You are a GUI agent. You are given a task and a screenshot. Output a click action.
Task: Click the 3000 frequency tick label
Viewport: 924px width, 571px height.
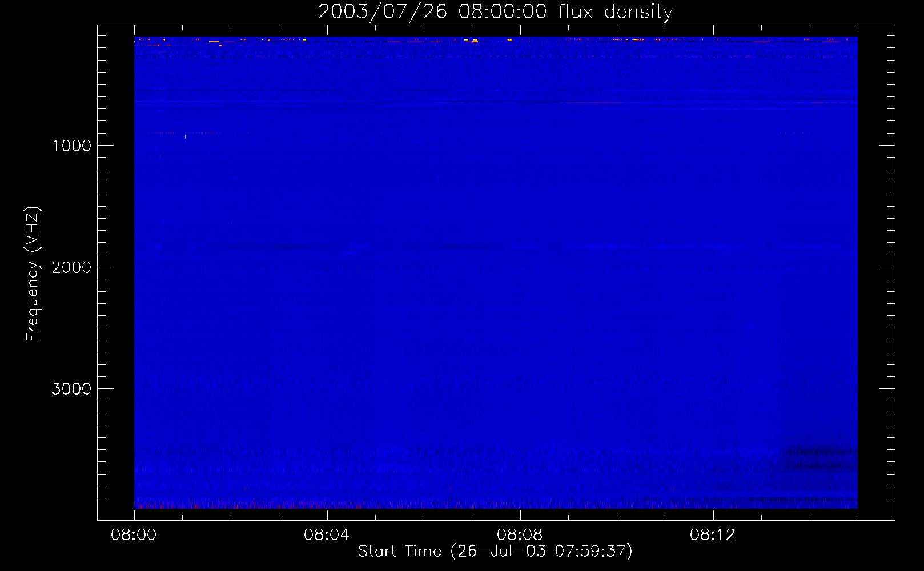click(71, 389)
